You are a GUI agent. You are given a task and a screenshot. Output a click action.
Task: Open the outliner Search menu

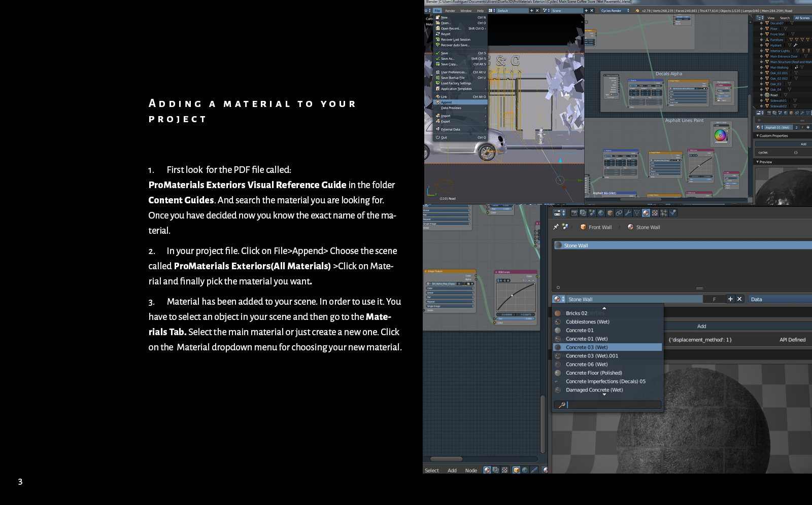[x=785, y=18]
